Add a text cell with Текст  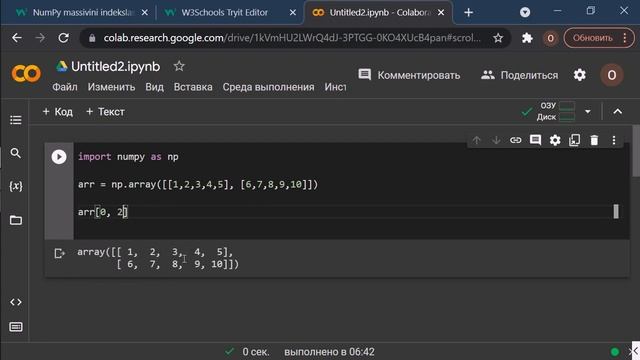pyautogui.click(x=105, y=111)
